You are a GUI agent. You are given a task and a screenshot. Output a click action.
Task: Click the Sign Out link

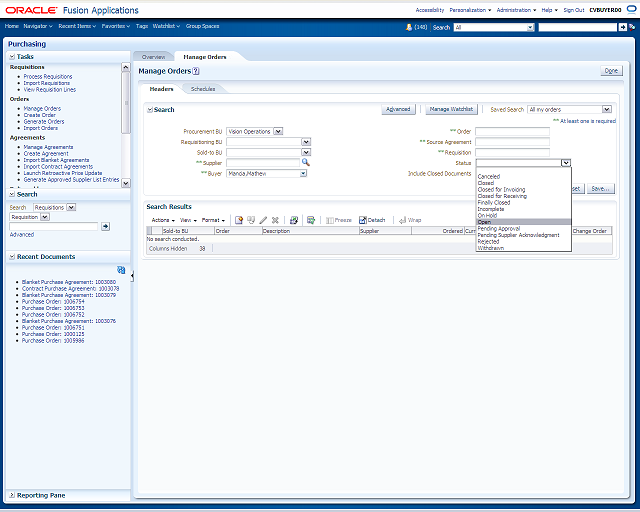(574, 10)
